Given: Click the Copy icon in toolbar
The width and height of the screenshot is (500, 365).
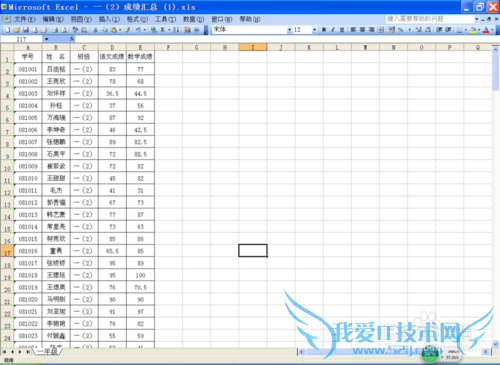Looking at the screenshot, I should coord(104,30).
